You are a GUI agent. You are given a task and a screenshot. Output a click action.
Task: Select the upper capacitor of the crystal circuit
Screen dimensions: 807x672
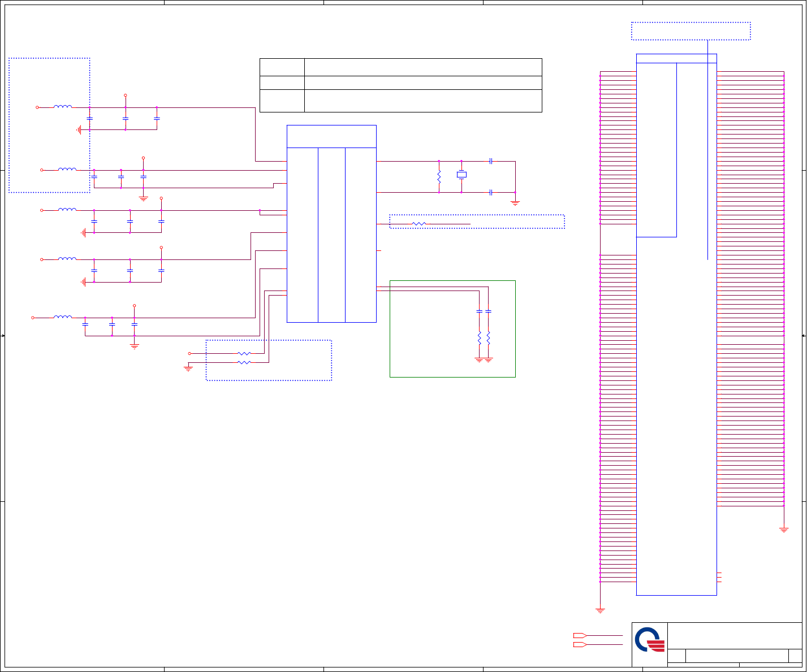coord(490,161)
